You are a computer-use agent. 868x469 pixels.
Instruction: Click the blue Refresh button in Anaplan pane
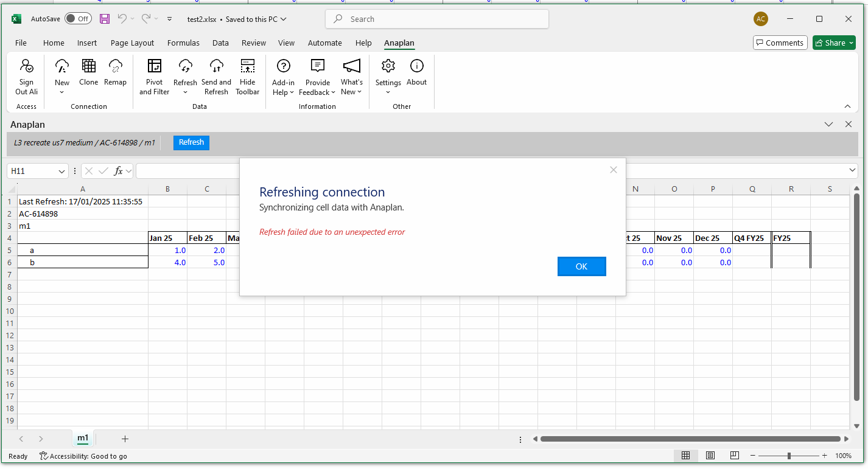pos(191,142)
